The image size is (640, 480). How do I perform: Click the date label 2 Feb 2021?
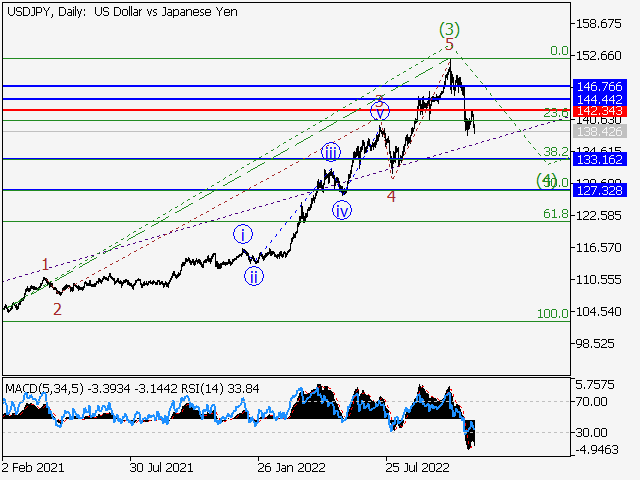33,467
